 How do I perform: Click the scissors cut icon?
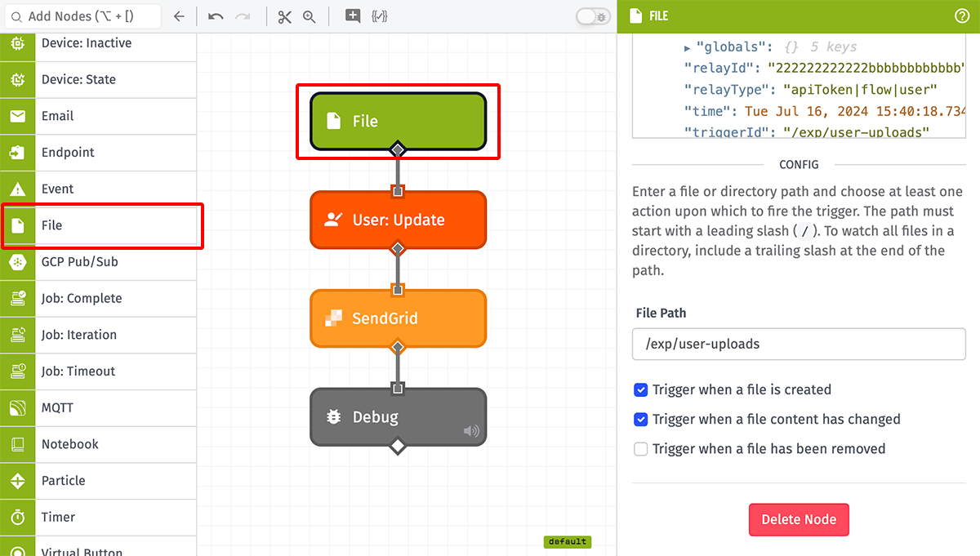[284, 16]
